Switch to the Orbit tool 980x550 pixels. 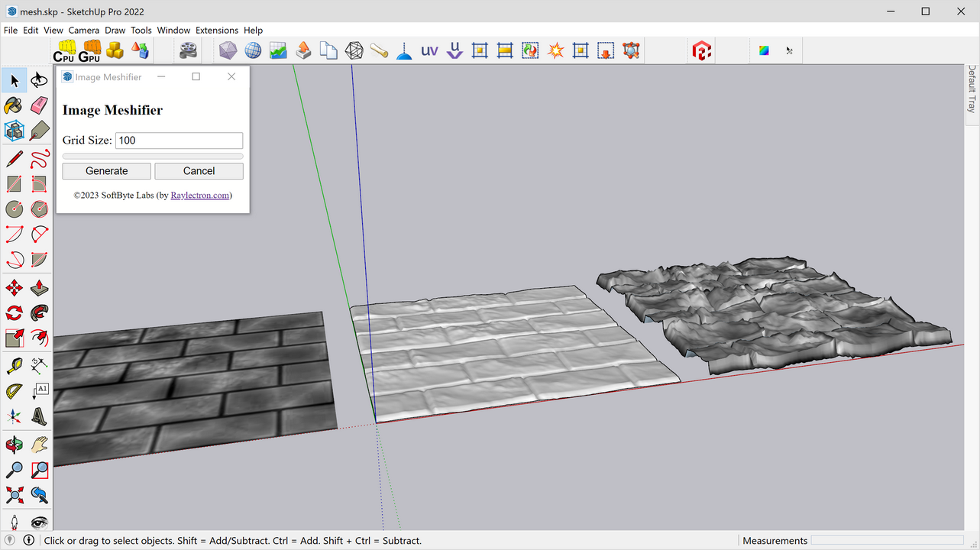(13, 445)
